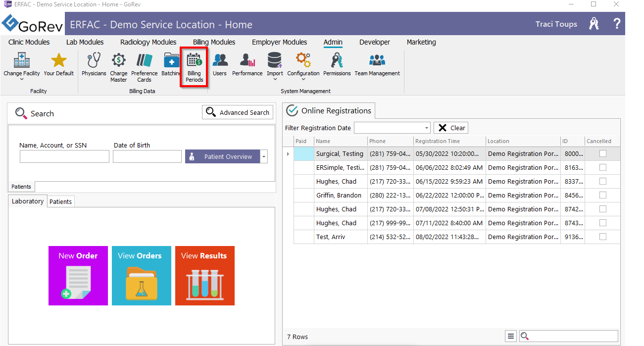644x346 pixels.
Task: Open Preference Cards icon
Action: click(145, 61)
